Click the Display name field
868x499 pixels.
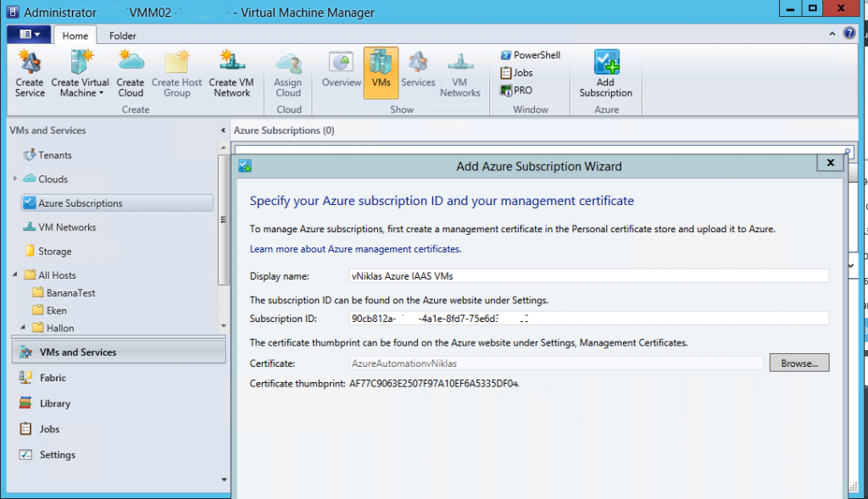589,276
